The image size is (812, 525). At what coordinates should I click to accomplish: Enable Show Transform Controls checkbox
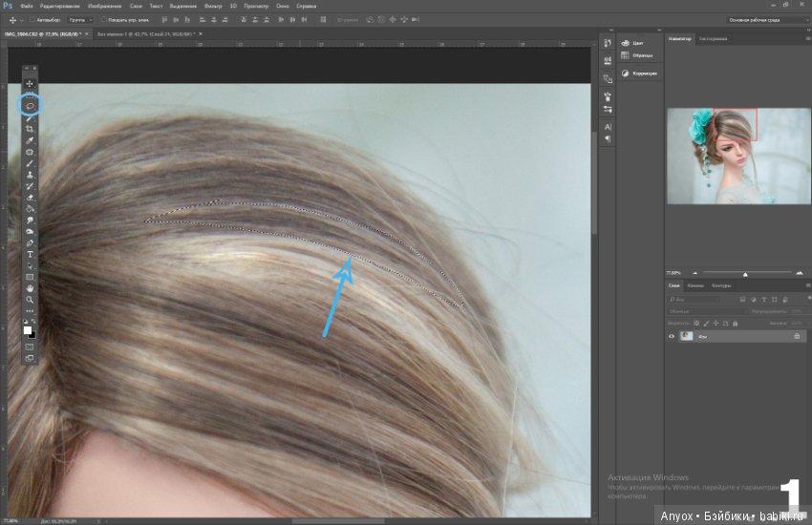point(103,20)
